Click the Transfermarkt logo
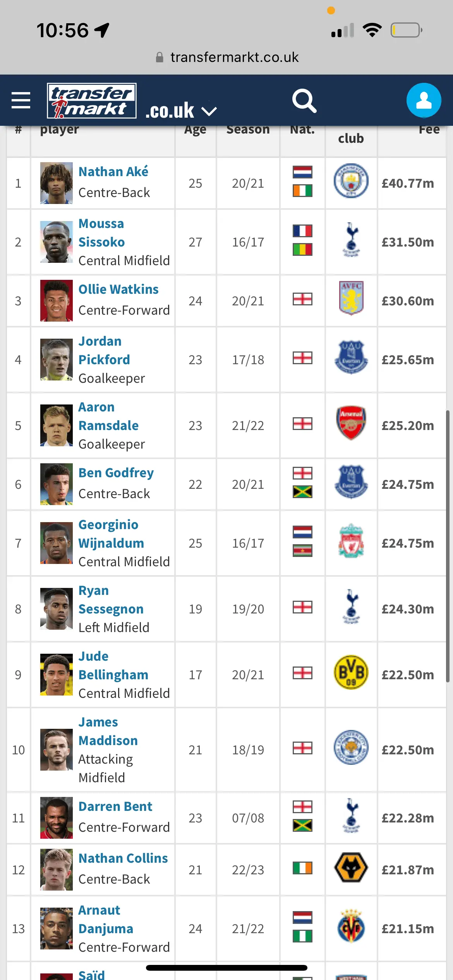The image size is (453, 980). click(92, 101)
